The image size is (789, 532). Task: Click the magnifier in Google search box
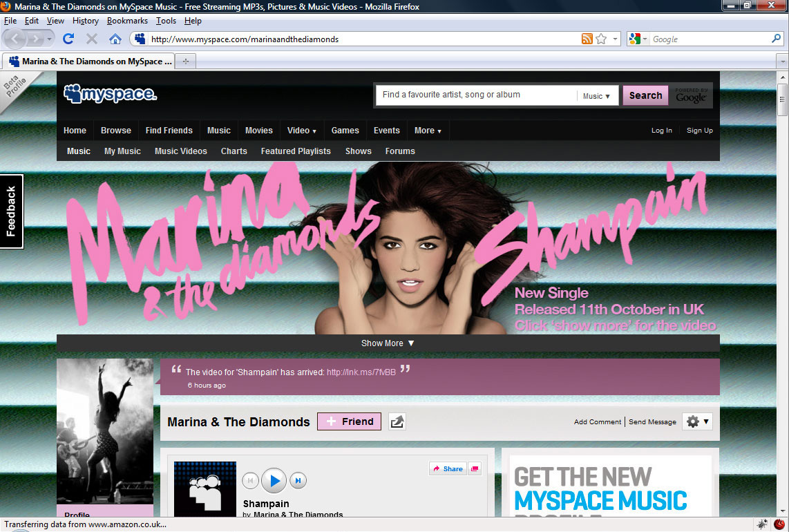click(x=776, y=38)
